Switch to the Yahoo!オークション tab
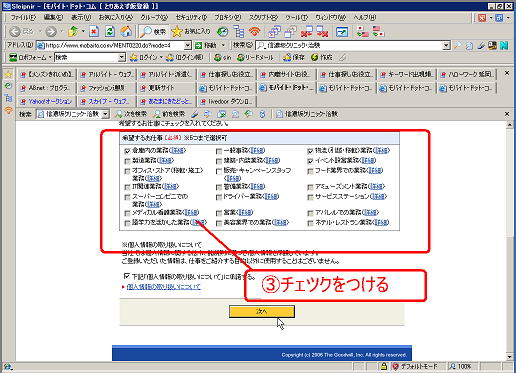This screenshot has height=373, width=516. tap(46, 101)
